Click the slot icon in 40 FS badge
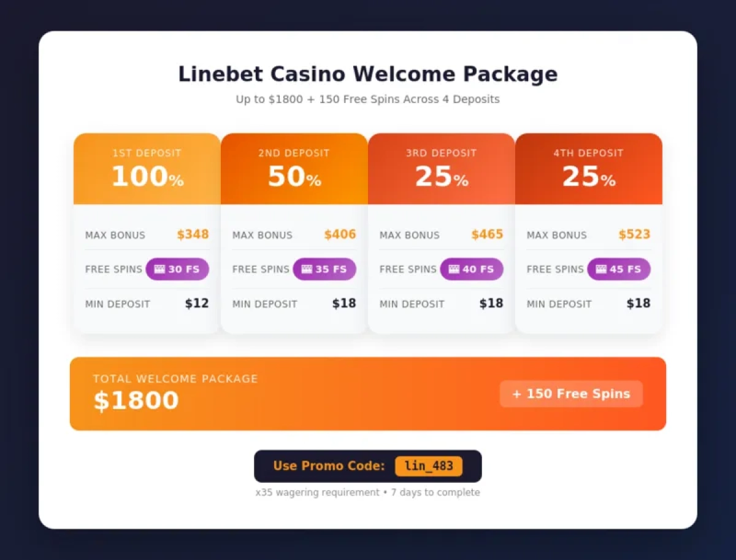Screen dimensions: 736x560 tap(454, 269)
